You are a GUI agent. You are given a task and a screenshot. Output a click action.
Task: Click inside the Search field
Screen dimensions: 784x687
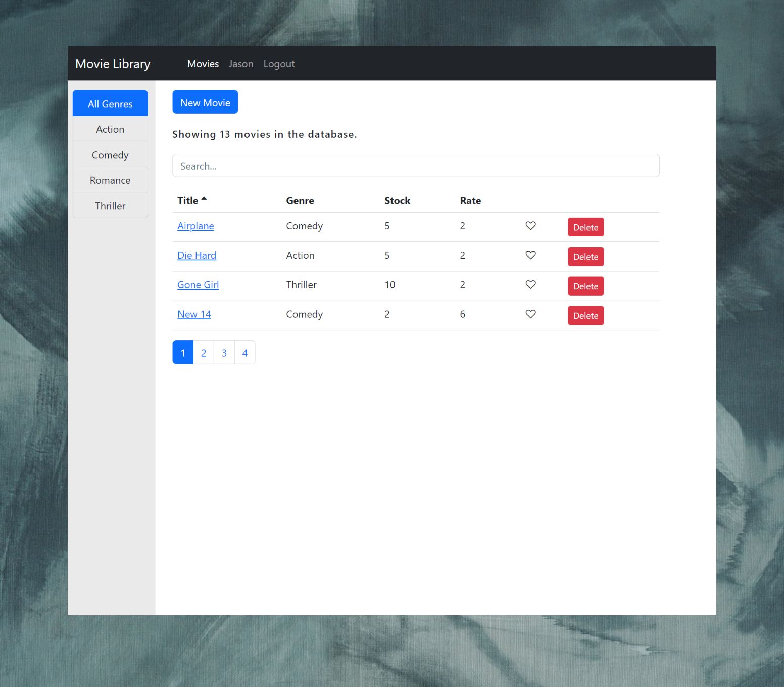click(x=415, y=165)
